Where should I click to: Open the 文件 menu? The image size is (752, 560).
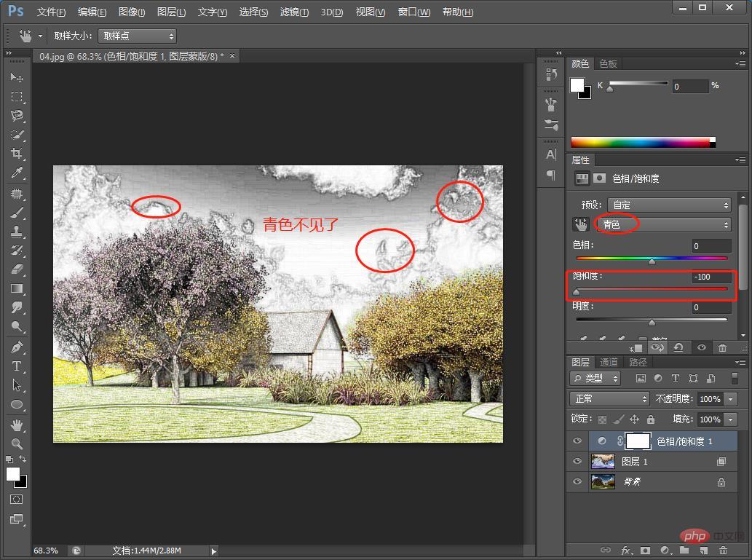51,12
